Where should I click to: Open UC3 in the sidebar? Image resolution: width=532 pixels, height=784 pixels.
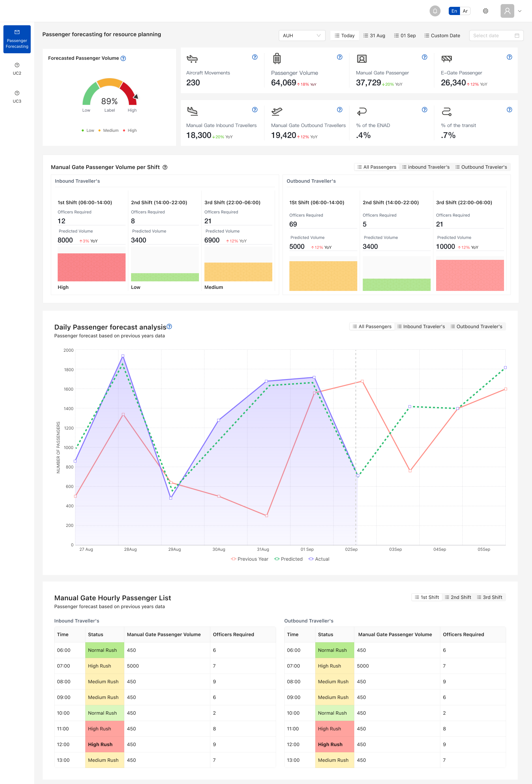[x=17, y=97]
